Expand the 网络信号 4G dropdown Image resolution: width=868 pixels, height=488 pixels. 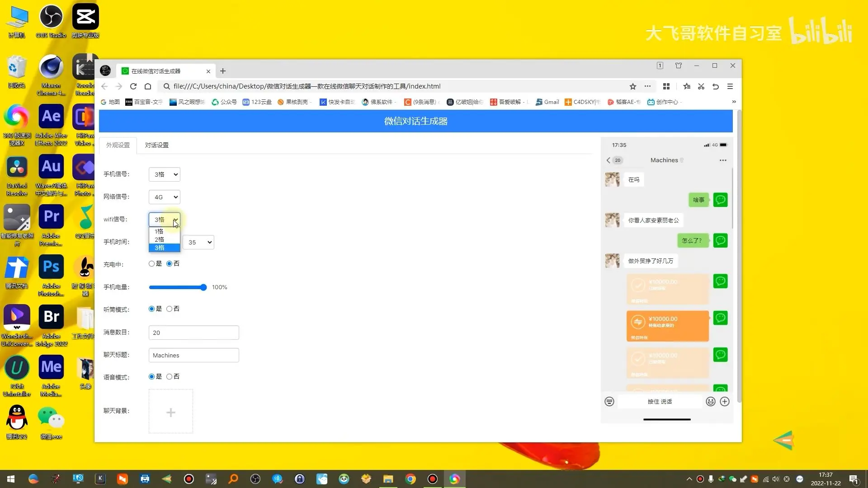(x=165, y=197)
